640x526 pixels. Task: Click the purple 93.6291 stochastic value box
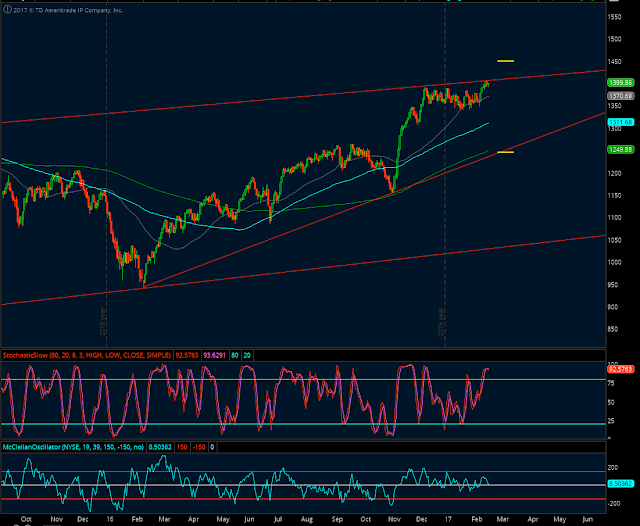click(214, 355)
